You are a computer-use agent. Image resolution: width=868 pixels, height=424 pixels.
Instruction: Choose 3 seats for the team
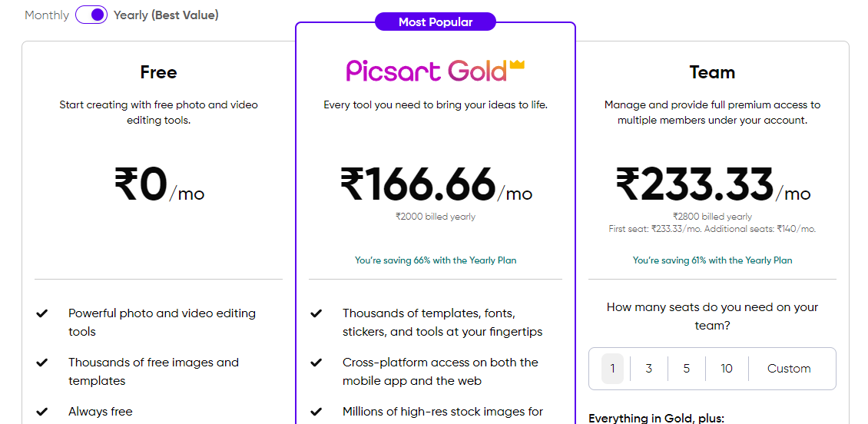(x=649, y=369)
